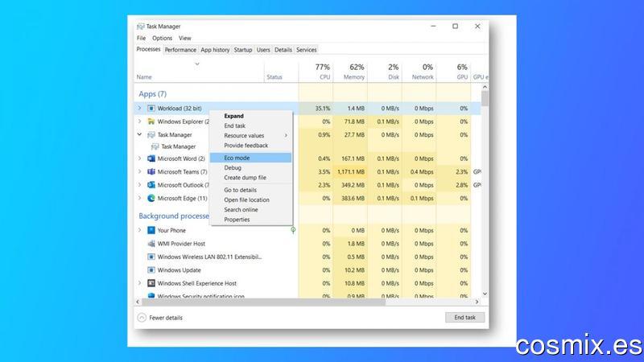644x362 pixels.
Task: Switch to the App history tab
Action: tap(215, 50)
